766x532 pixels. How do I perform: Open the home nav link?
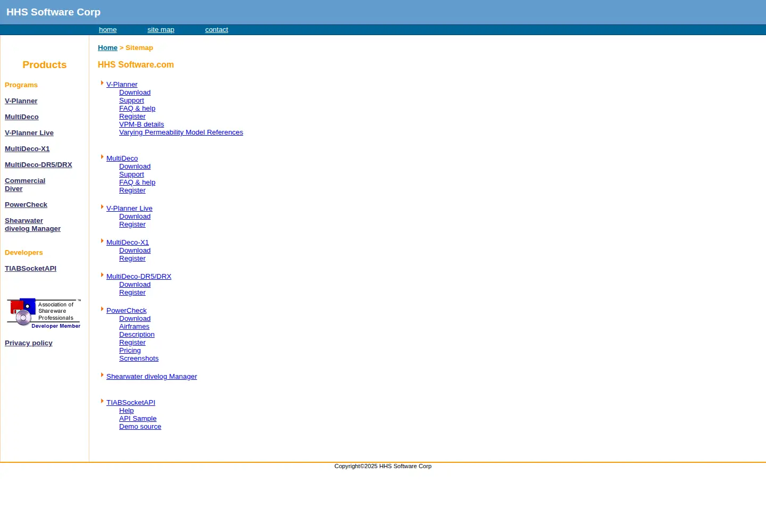click(x=107, y=30)
